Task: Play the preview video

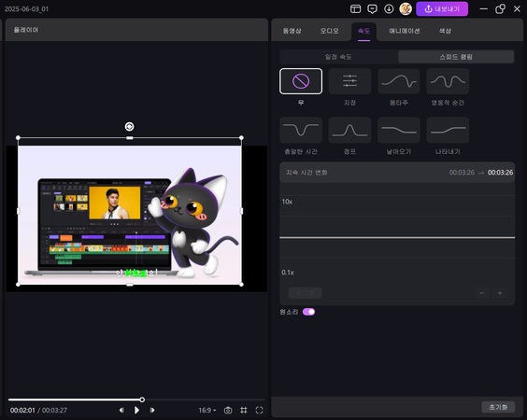Action: [x=136, y=411]
